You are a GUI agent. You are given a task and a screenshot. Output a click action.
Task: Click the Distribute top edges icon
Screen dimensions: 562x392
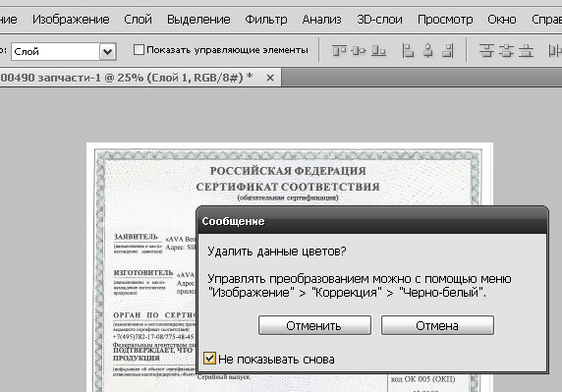[486, 50]
